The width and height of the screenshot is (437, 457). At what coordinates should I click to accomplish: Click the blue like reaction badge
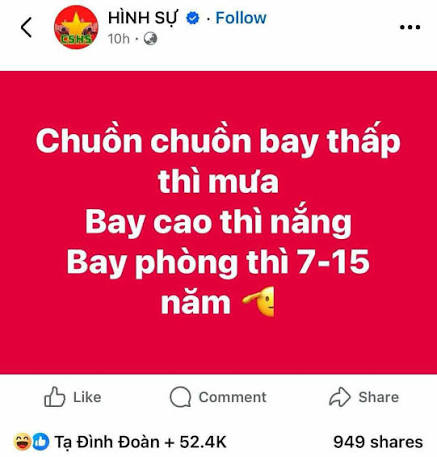(41, 442)
